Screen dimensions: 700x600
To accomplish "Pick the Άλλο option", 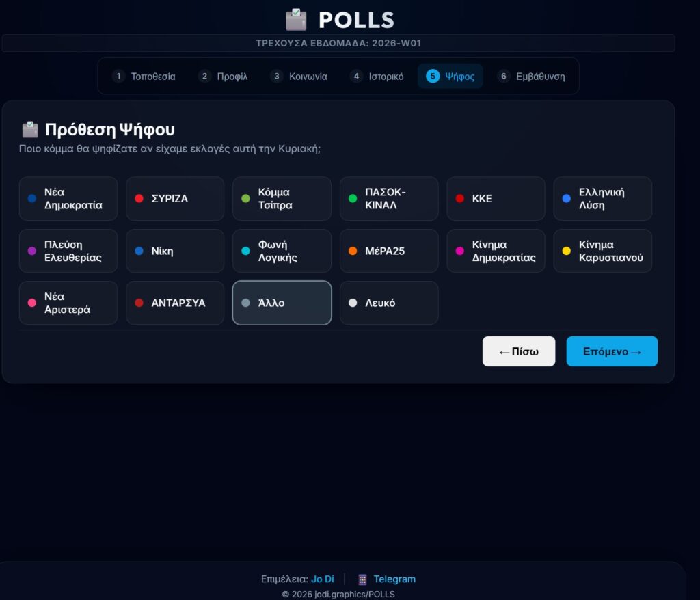I will [x=282, y=303].
